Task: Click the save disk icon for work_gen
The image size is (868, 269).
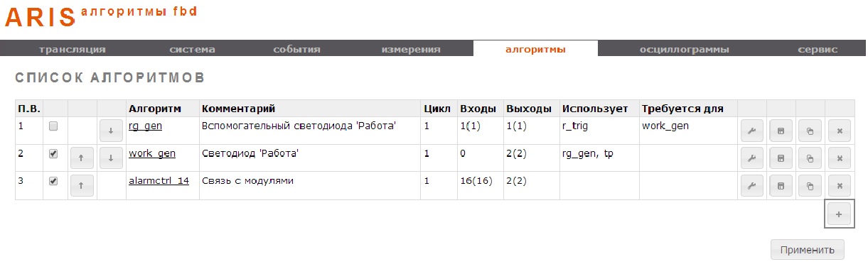Action: (x=781, y=158)
